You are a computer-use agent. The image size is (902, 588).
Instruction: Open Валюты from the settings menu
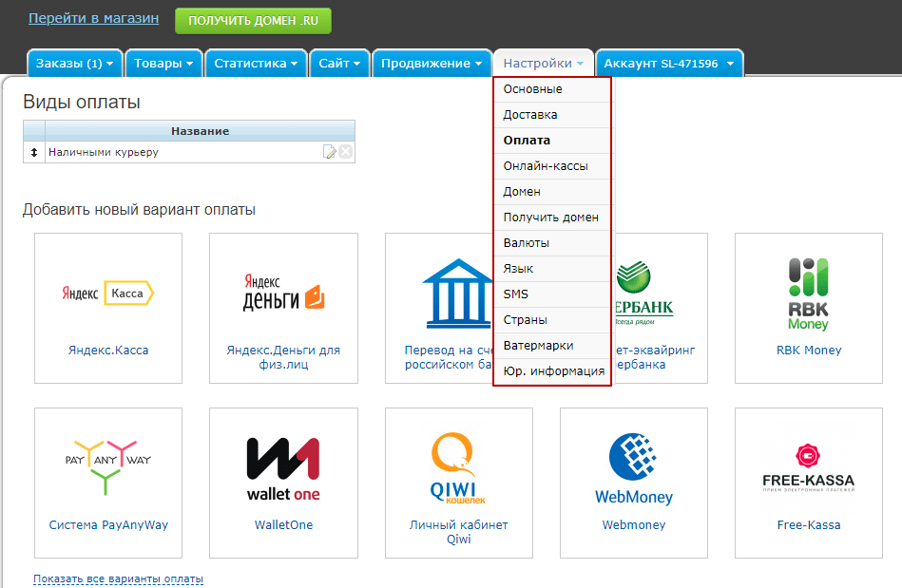(552, 243)
